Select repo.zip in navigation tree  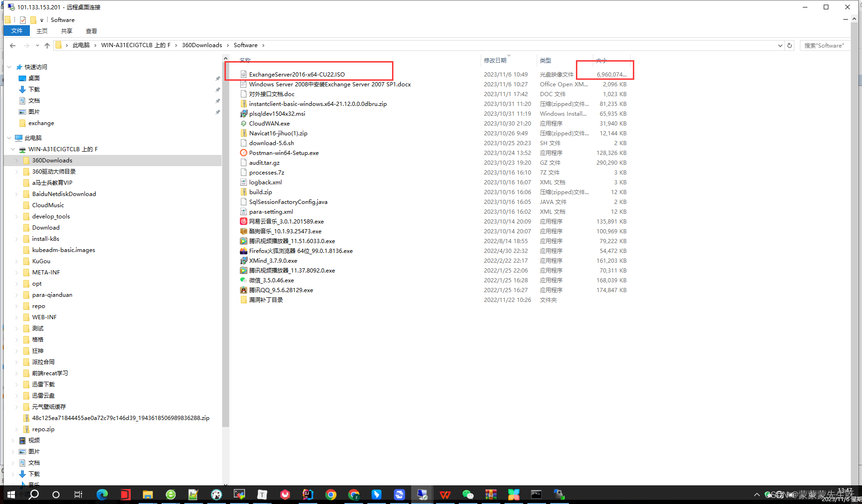click(43, 429)
